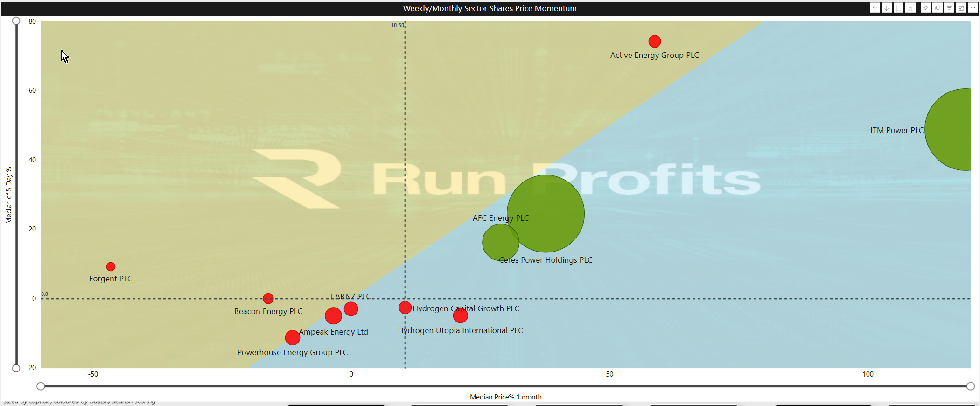Viewport: 980px width, 406px height.
Task: Select the Active Energy Group PLC bubble
Action: click(x=655, y=42)
